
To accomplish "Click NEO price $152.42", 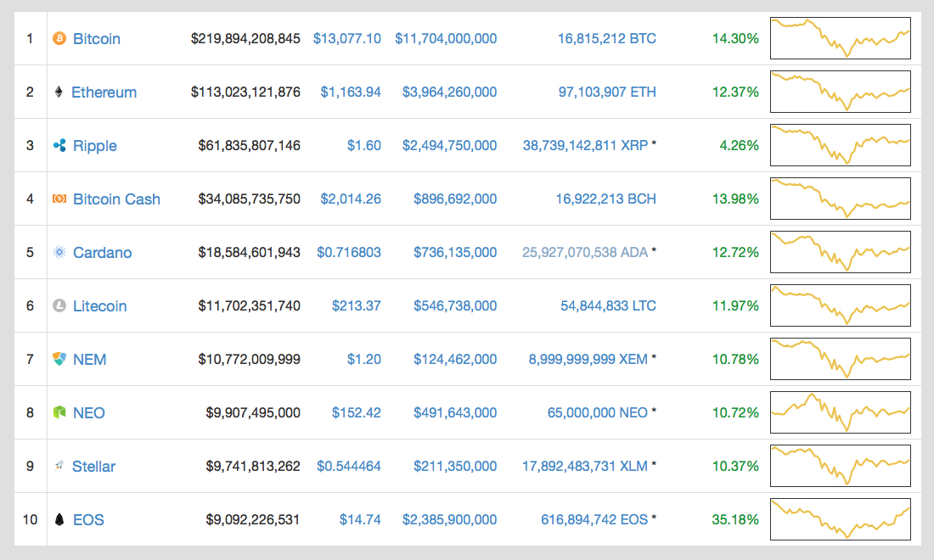I will (357, 412).
